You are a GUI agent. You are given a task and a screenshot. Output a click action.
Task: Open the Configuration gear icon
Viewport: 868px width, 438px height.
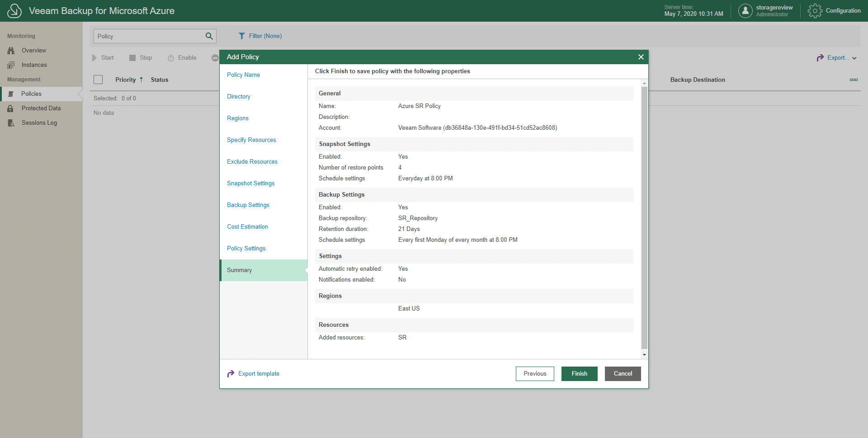(x=815, y=11)
